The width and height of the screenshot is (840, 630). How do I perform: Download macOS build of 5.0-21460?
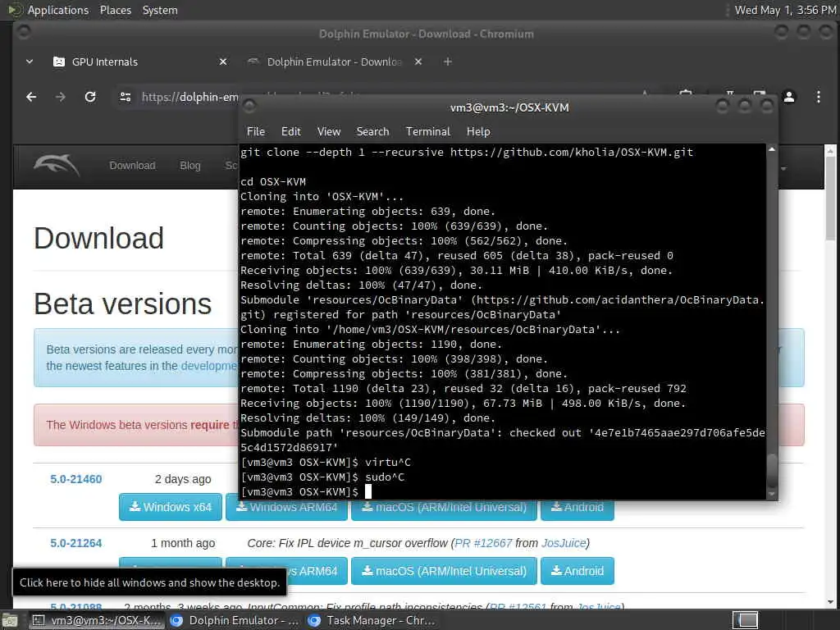pyautogui.click(x=444, y=510)
